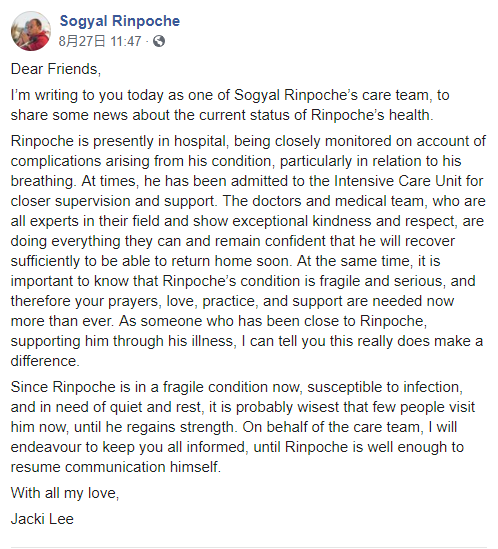The width and height of the screenshot is (498, 549).
Task: Click the line beginning "all experts in their field"
Action: coord(247,221)
